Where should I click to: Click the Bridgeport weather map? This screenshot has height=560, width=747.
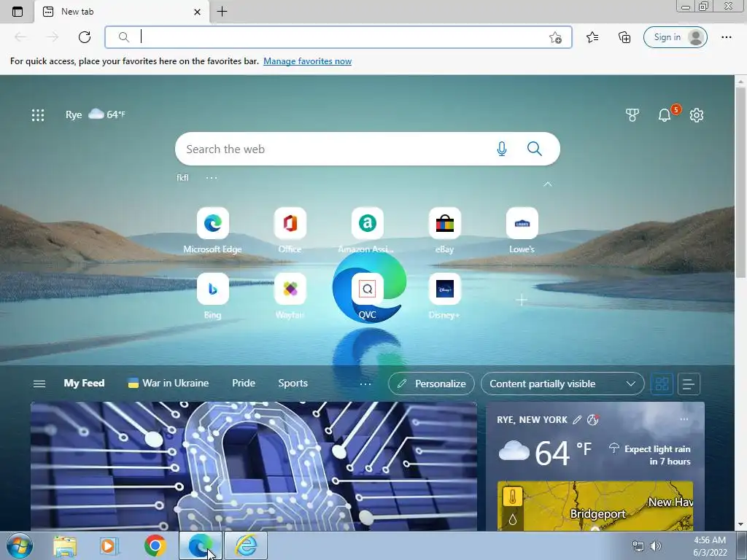tap(595, 506)
